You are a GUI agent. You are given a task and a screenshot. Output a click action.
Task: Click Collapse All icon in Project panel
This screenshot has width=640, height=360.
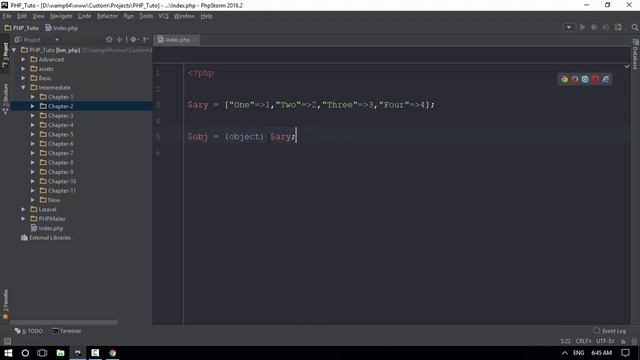(119, 40)
